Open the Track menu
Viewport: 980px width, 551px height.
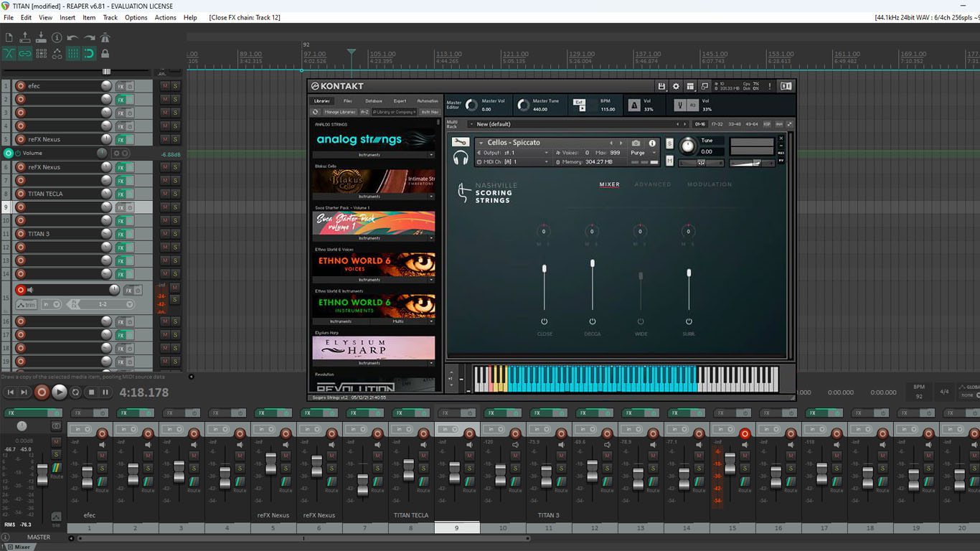(110, 17)
